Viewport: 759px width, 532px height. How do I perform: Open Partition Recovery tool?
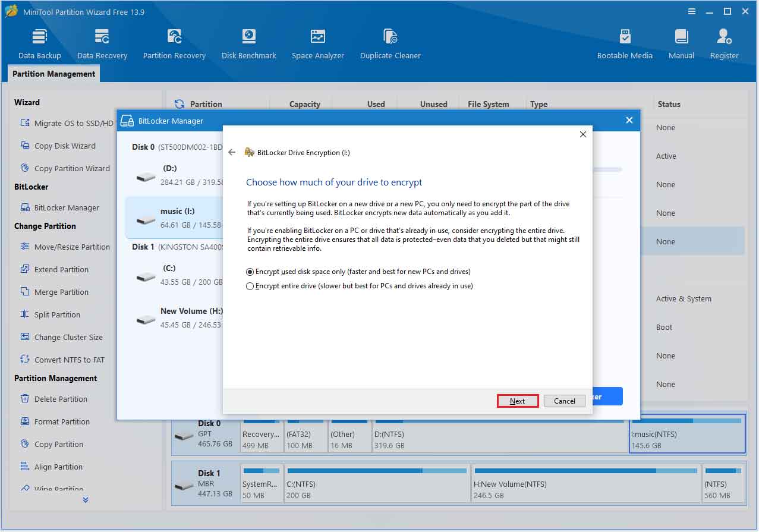coord(174,45)
